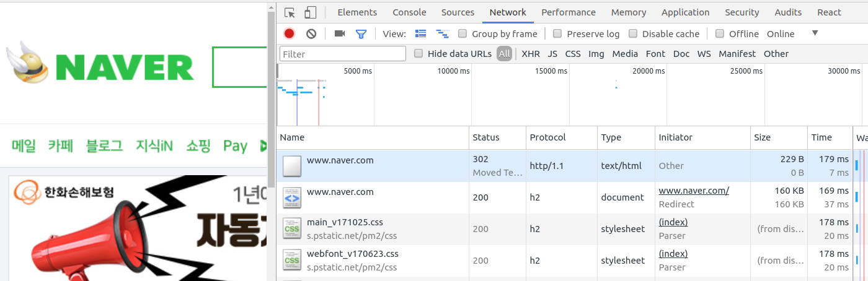Click the webpage's vertical scrollbar
Screen dimensions: 868x281
click(x=271, y=99)
